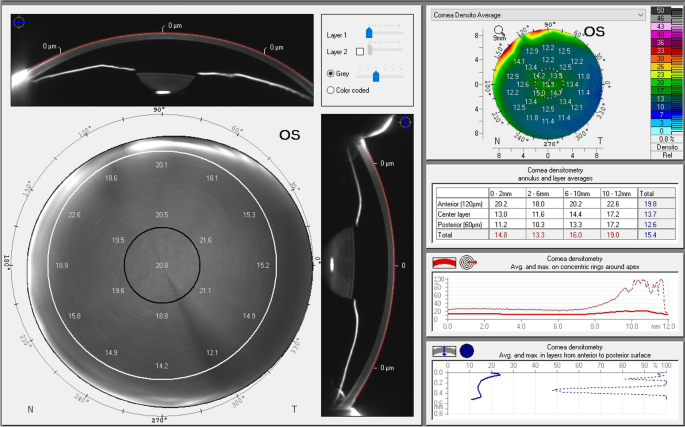Click the blue circle icon
This screenshot has height=427, width=685.
[x=465, y=350]
